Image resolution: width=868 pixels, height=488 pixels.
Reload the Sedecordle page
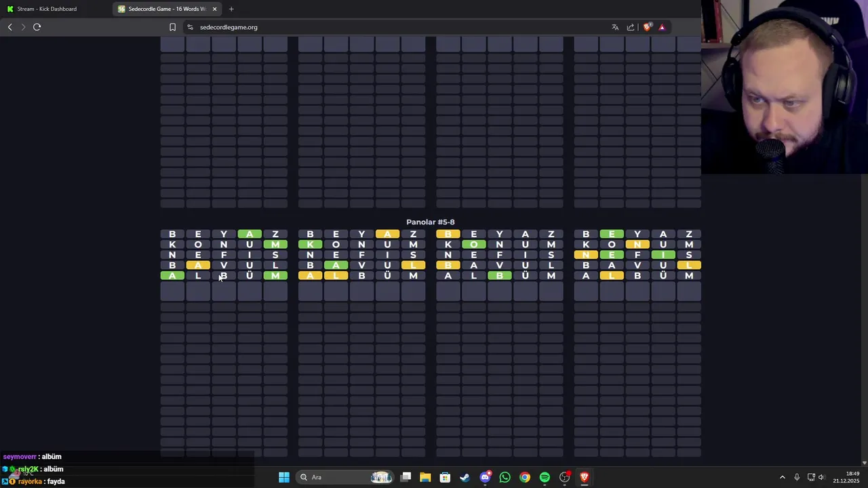pyautogui.click(x=37, y=27)
